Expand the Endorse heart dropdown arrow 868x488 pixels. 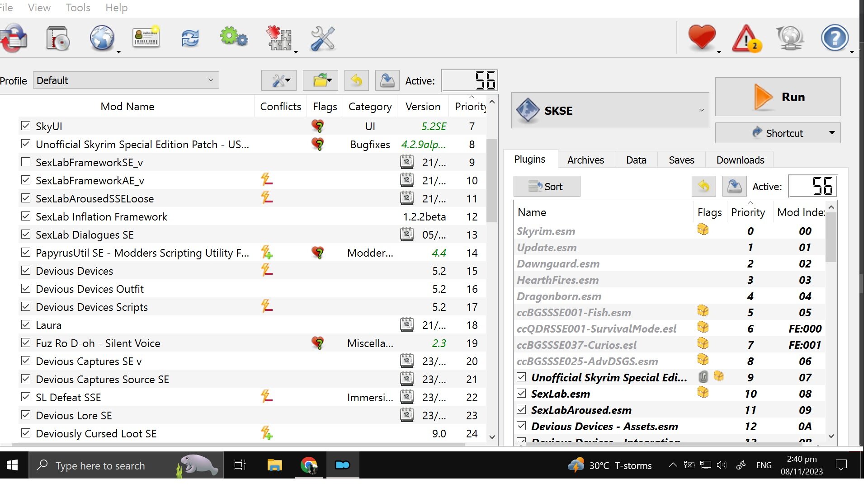click(x=719, y=52)
